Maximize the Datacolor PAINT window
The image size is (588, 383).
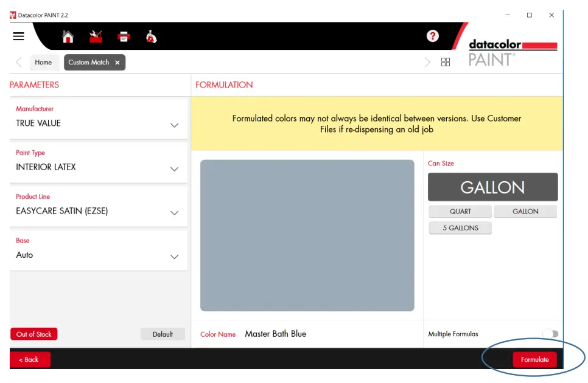(530, 15)
